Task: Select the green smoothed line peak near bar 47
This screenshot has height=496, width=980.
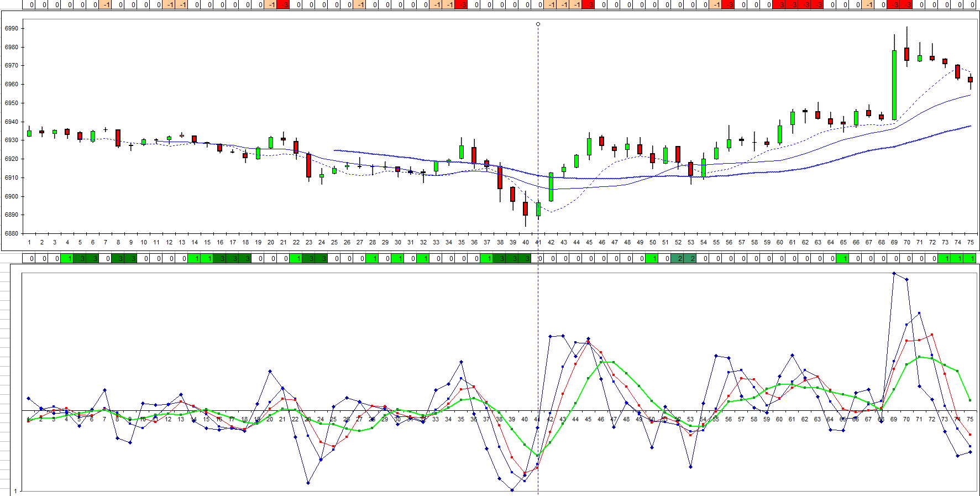Action: coord(607,362)
